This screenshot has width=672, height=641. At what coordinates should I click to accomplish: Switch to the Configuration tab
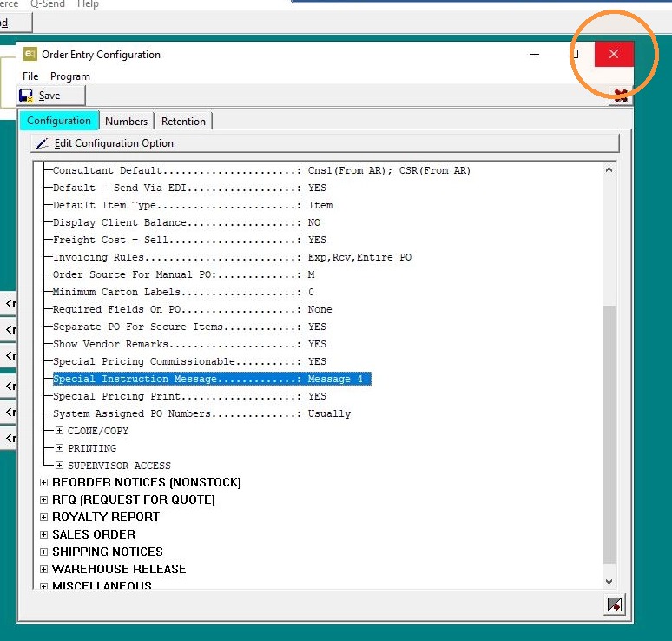point(59,121)
